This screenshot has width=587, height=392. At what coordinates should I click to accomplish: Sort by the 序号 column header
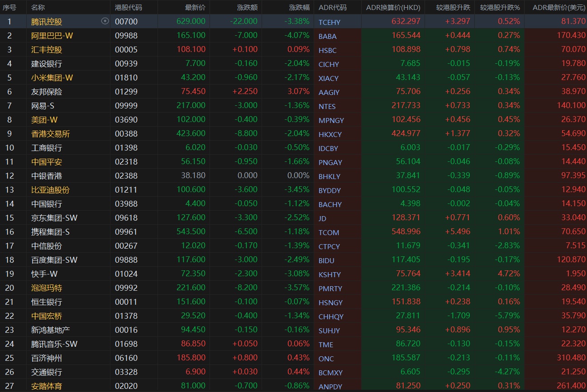point(10,7)
